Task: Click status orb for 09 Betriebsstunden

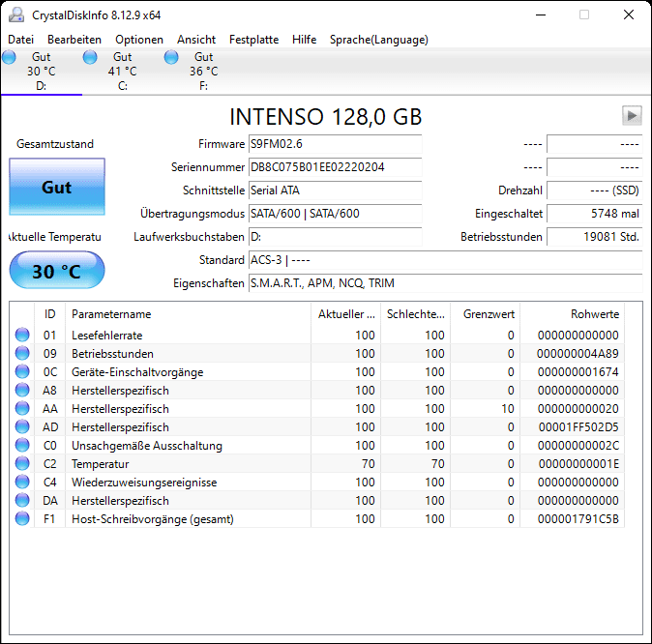Action: (x=22, y=353)
